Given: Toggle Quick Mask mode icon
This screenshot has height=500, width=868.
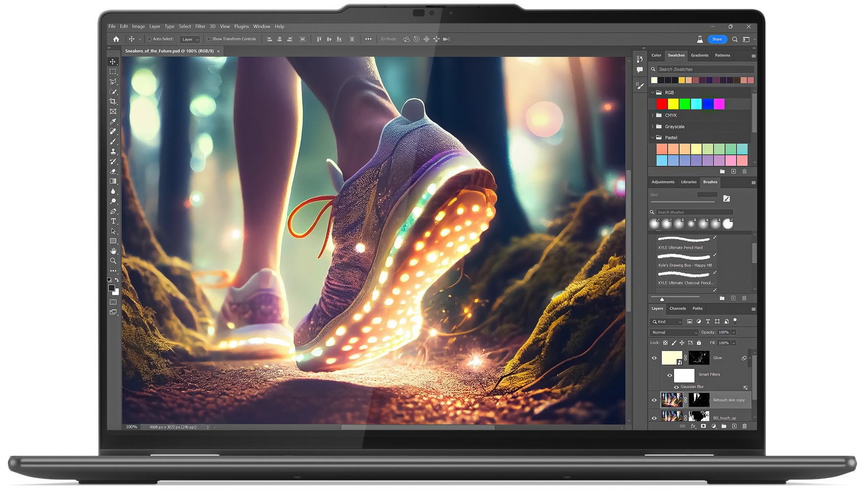Looking at the screenshot, I should 113,302.
